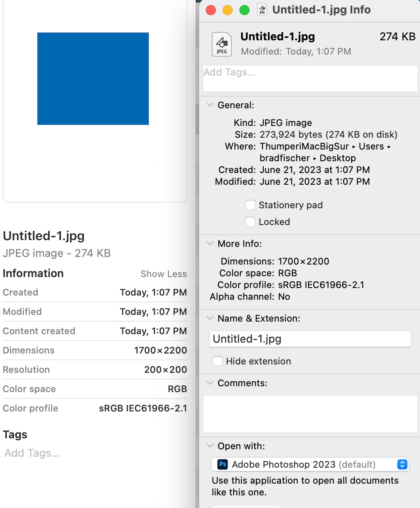Click Show Less in the Finder preview Information

point(164,274)
